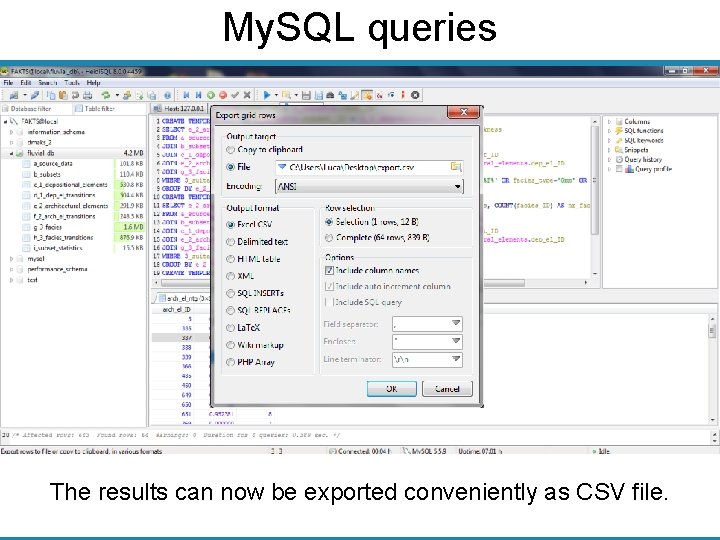The height and width of the screenshot is (540, 720).
Task: Click SQL functions in the helper panel
Action: coord(643,131)
